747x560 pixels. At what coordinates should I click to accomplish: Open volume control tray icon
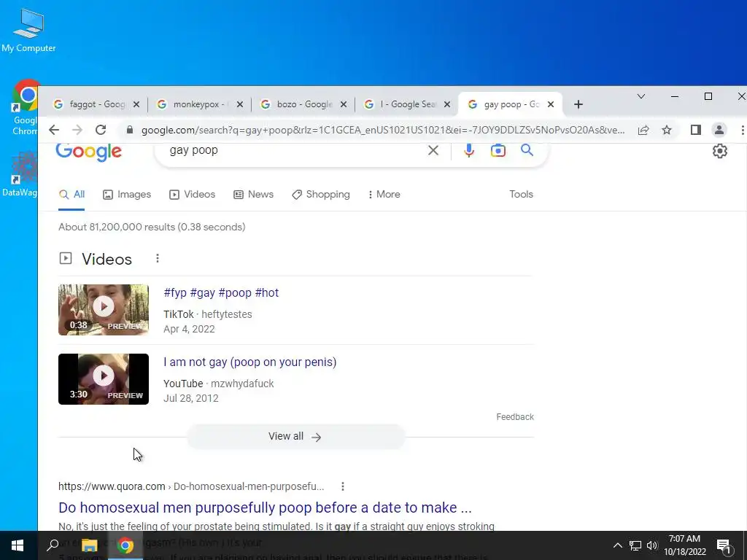pos(652,545)
